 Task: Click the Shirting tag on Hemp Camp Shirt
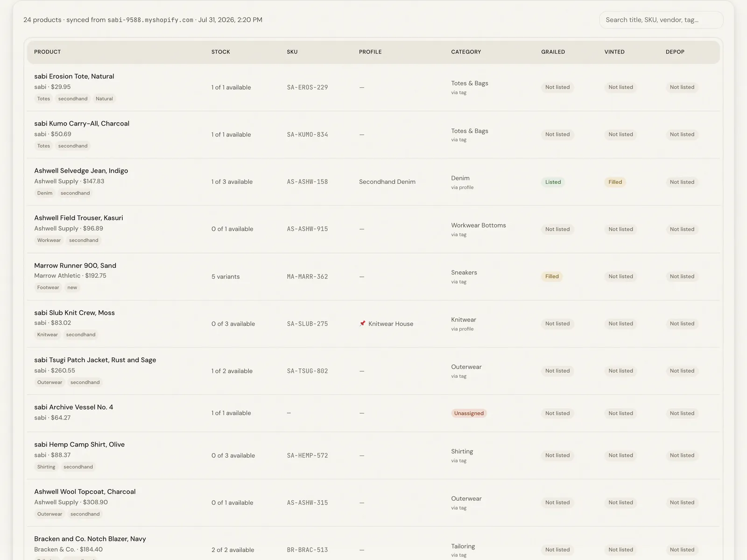[46, 467]
